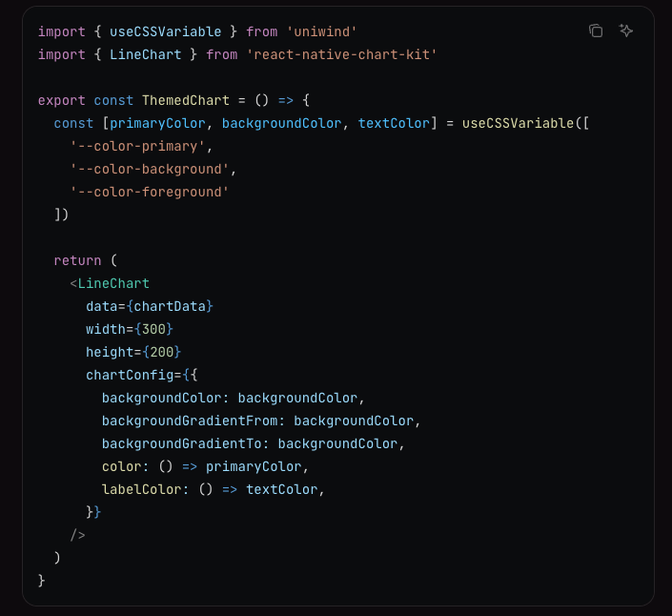
Task: Click the height={200} prop
Action: [x=133, y=352]
